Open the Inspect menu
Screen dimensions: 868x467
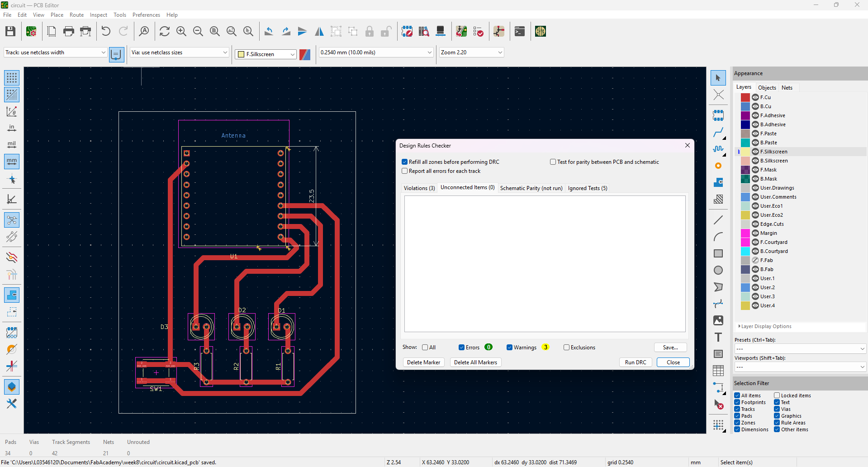point(98,15)
